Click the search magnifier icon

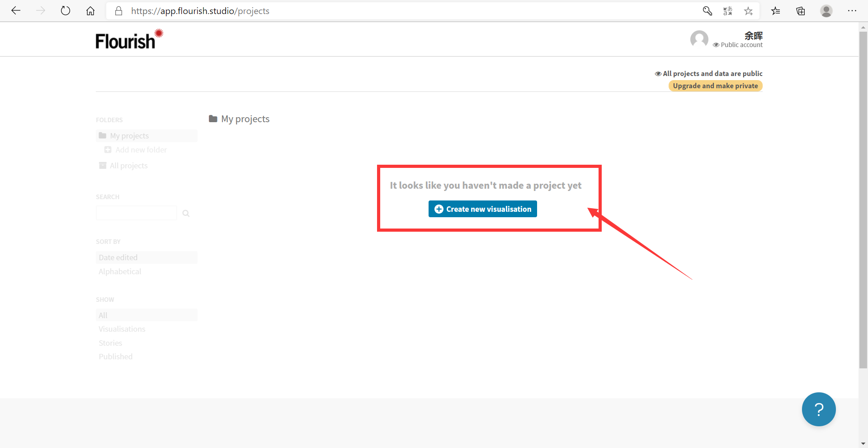(x=186, y=213)
